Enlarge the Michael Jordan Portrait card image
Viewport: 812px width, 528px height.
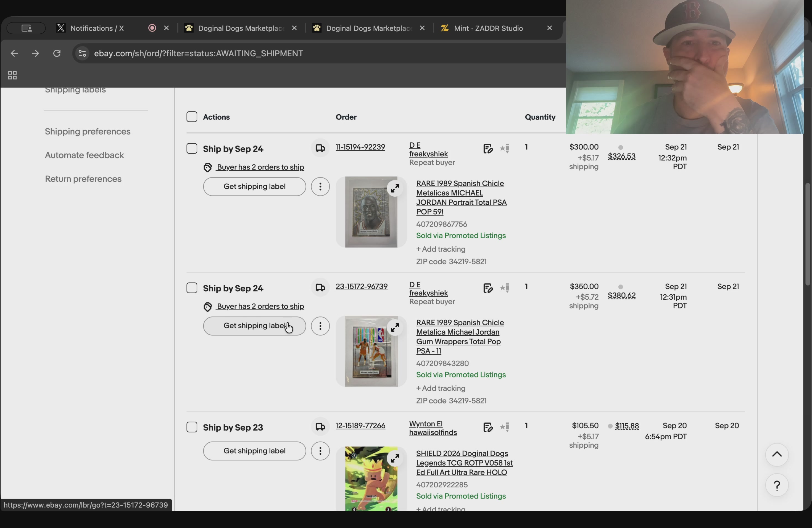click(395, 188)
